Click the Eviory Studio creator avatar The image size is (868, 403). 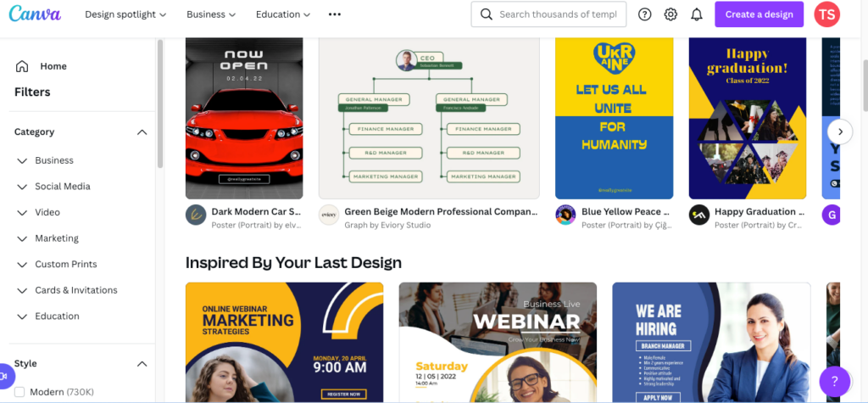329,215
